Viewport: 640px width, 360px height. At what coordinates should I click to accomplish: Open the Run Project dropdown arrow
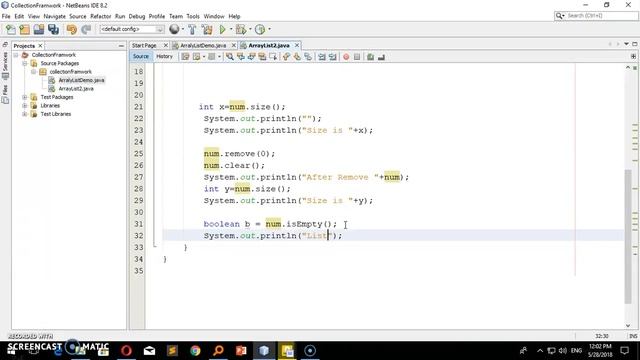click(x=231, y=29)
